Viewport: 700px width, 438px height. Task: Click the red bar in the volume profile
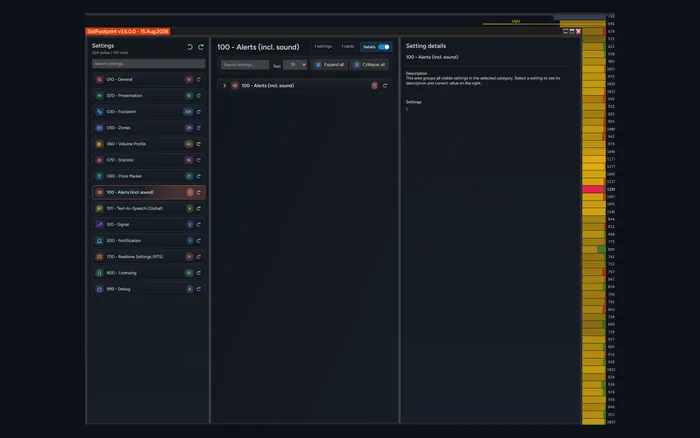593,189
